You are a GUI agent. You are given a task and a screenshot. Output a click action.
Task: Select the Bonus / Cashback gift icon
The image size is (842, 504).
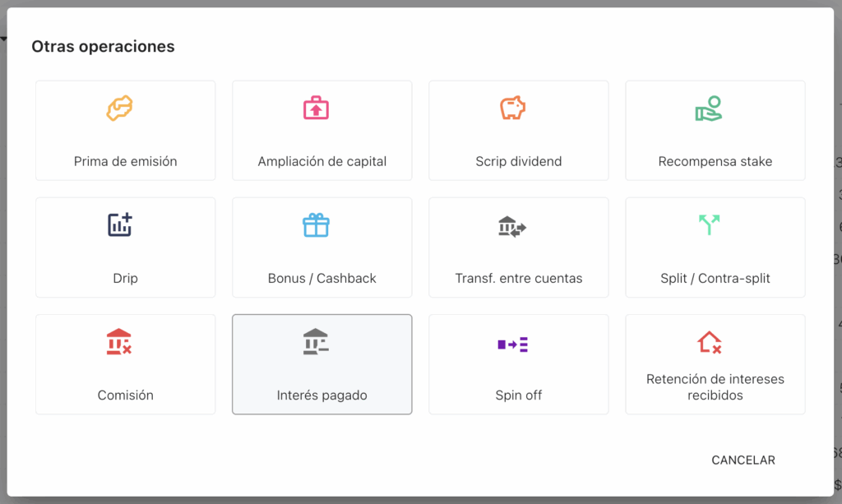[316, 225]
